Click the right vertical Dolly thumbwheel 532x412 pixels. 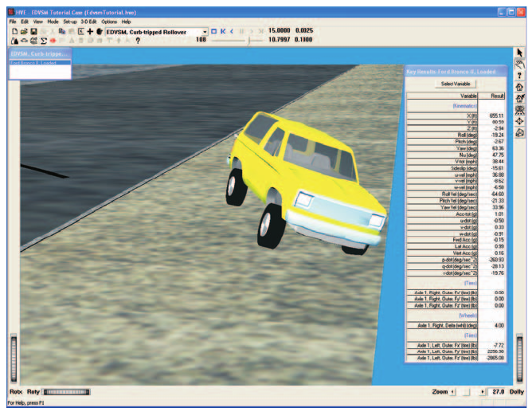pos(519,358)
